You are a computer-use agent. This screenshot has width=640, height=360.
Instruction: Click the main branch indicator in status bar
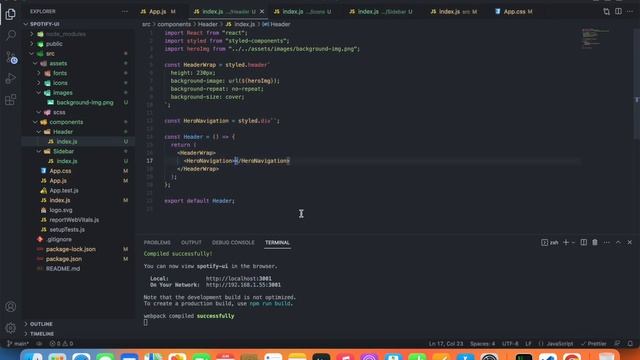[18, 344]
